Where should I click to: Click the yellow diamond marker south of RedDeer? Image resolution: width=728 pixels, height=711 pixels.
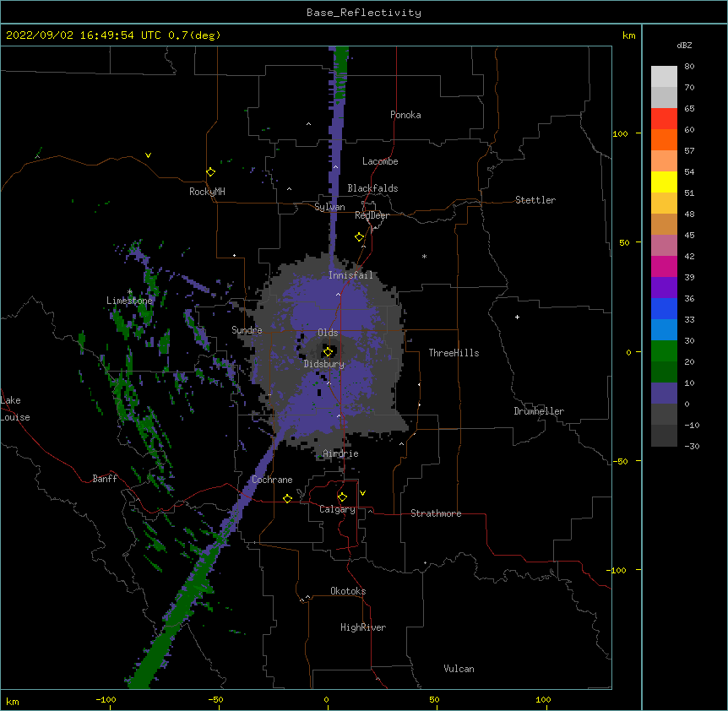[x=360, y=237]
